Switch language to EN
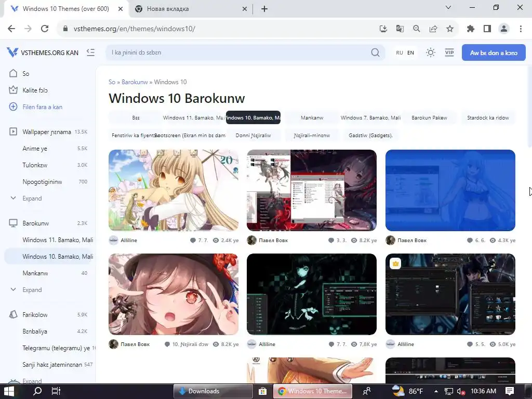The height and width of the screenshot is (399, 532). [410, 52]
